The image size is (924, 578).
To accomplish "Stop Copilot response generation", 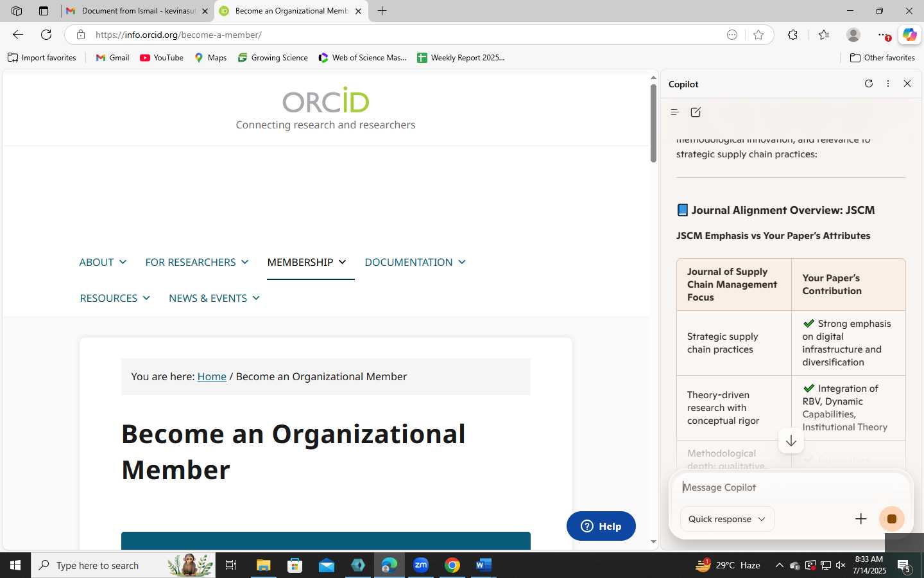I will tap(892, 519).
